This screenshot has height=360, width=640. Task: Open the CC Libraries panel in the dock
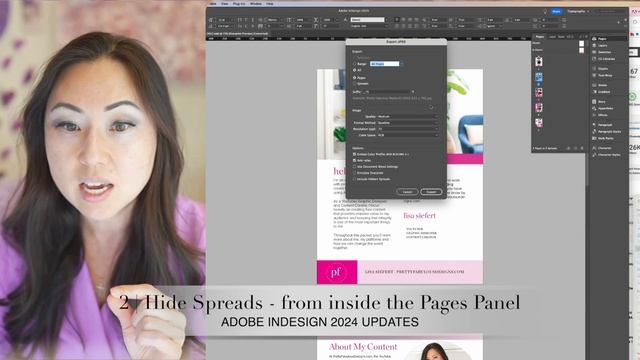pos(606,59)
